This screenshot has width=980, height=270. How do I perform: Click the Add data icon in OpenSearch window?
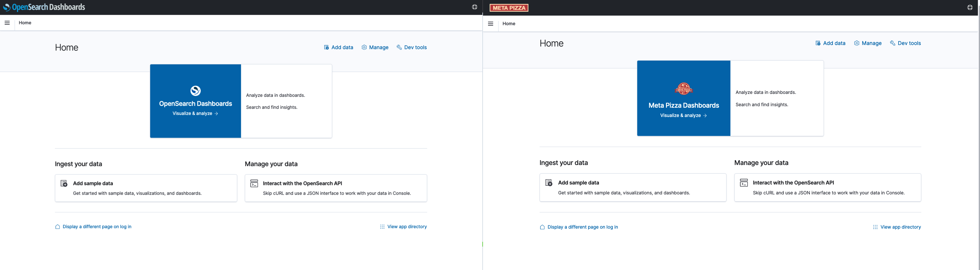(x=326, y=47)
